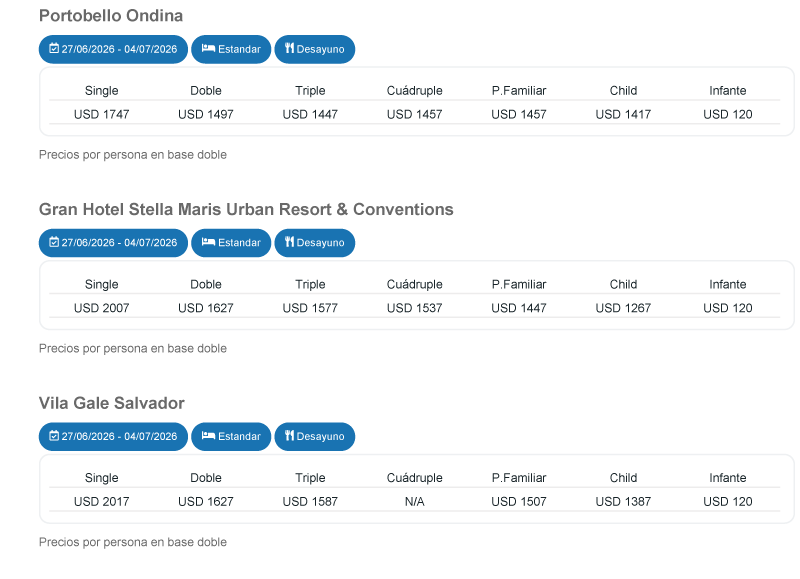Select calendar icon under Gran Hotel Stella Maris
Viewport: 800px width, 579px height.
55,243
